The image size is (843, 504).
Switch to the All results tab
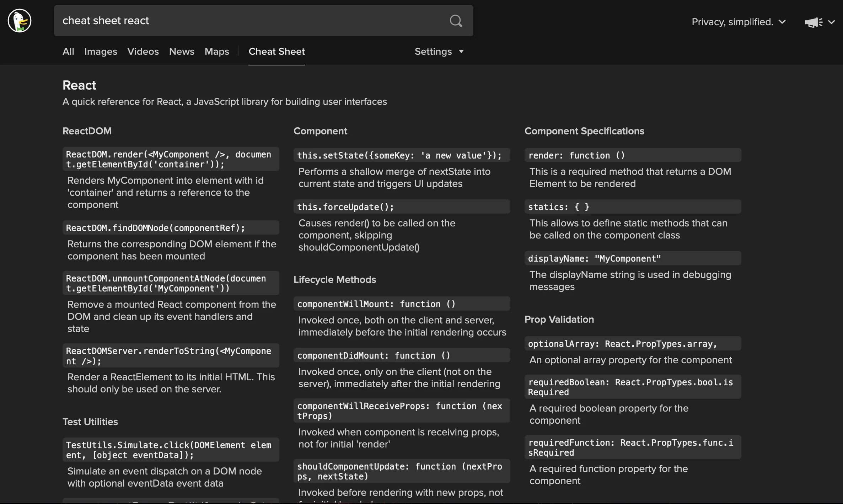tap(68, 52)
